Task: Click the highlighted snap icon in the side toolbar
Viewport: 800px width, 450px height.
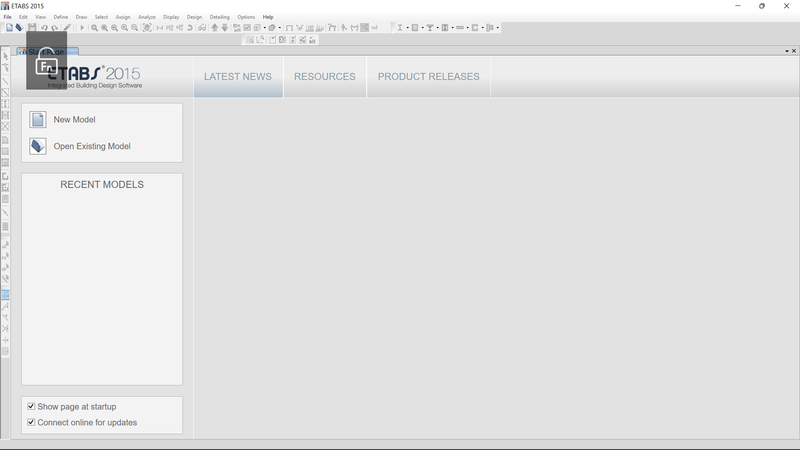Action: point(6,294)
